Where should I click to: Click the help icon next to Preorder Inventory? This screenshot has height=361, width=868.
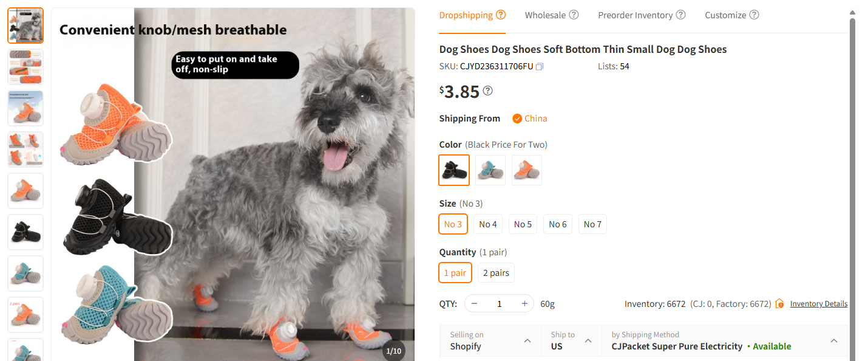(681, 14)
